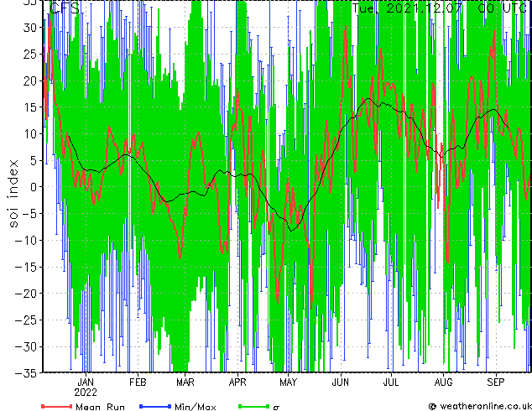Click the -35 value on the y-axis

point(25,373)
